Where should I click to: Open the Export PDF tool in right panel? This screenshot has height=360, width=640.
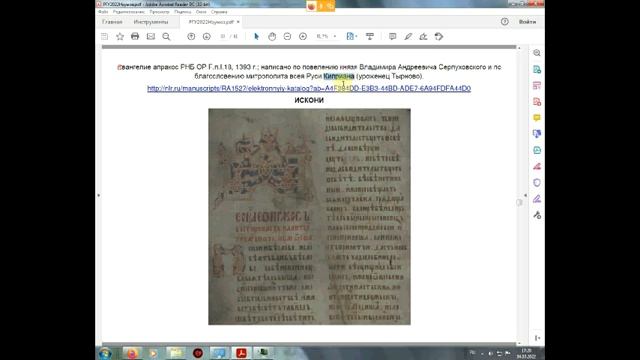click(x=537, y=70)
